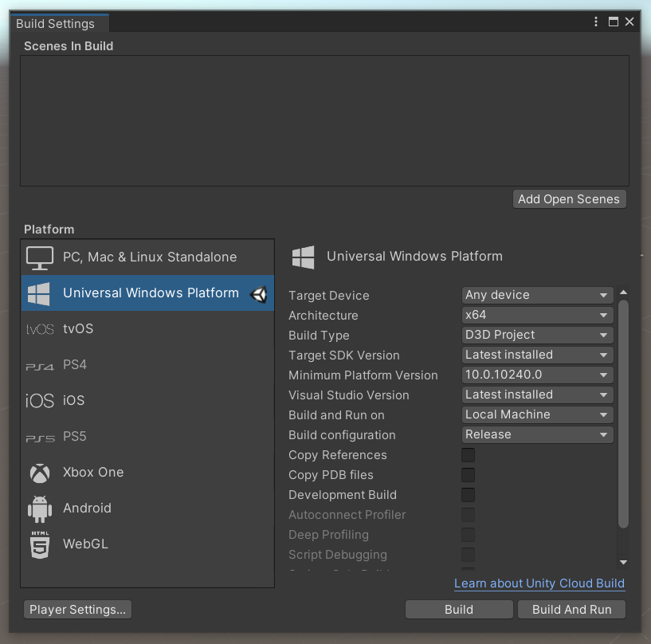Click the scrollbar down arrow

point(623,562)
